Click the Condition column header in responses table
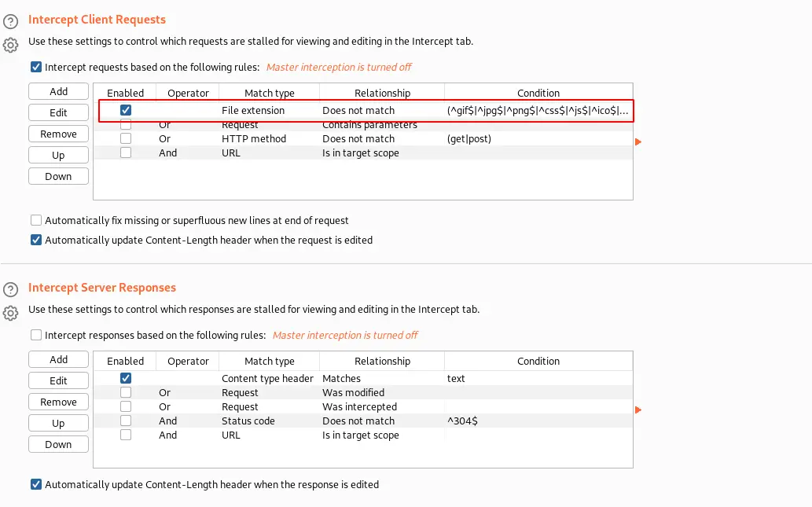 coord(538,362)
